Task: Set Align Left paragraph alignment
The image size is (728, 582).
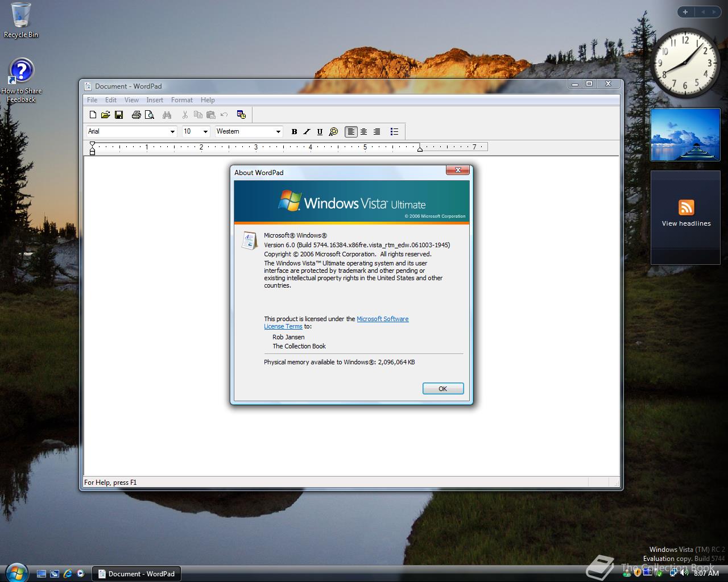Action: tap(351, 131)
